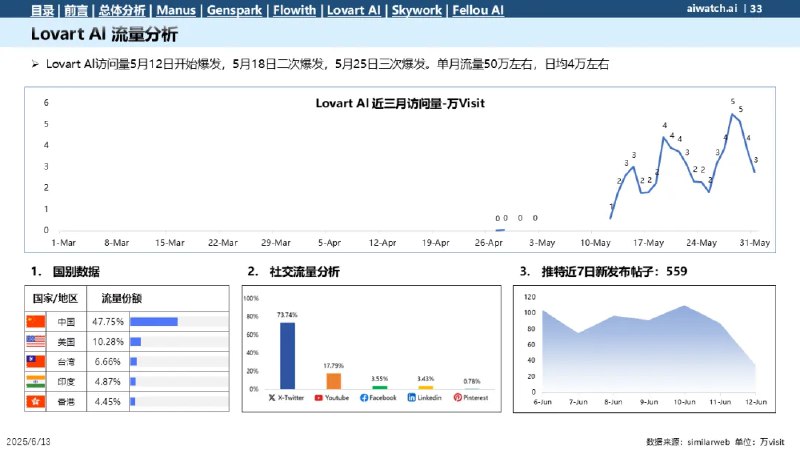
Task: Click the 2. 社交流量分析 section heading
Action: (293, 271)
